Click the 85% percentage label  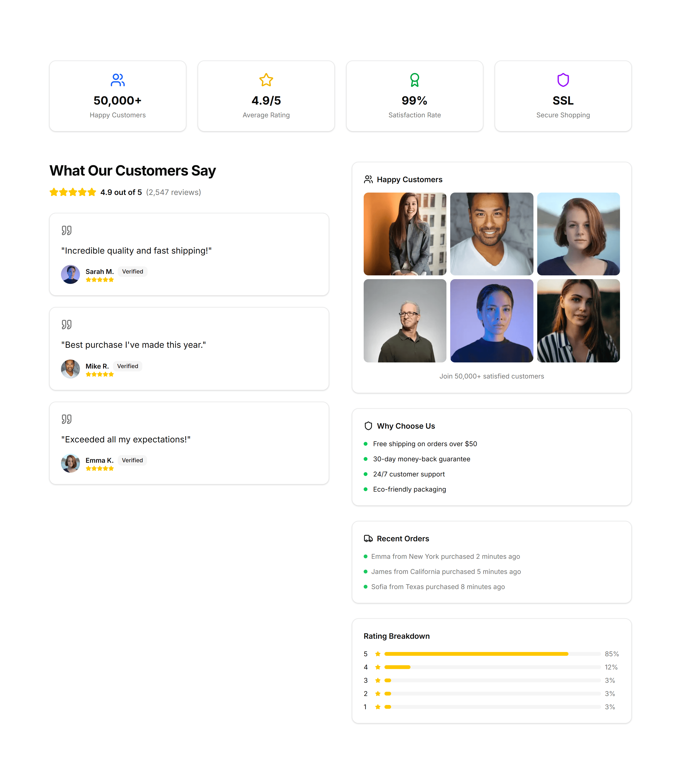612,654
